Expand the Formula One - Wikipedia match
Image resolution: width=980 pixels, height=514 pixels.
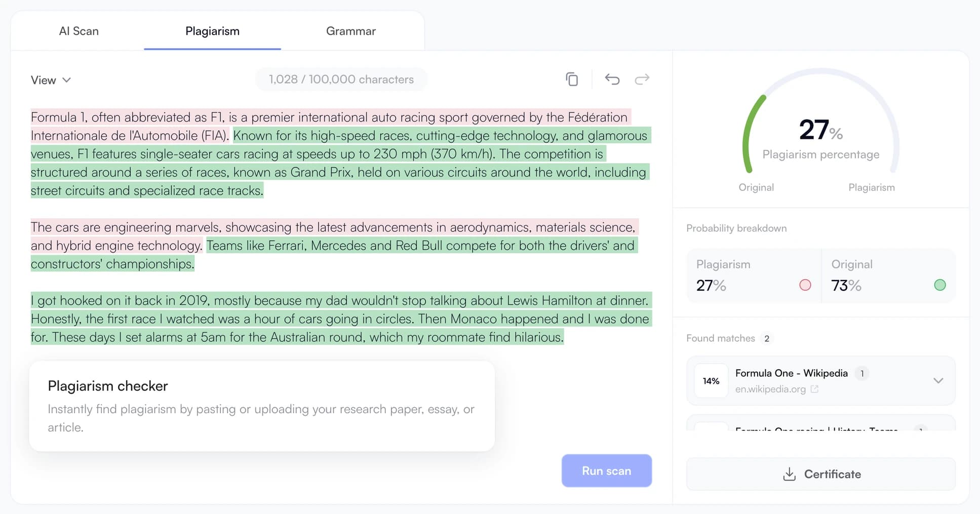coord(938,381)
